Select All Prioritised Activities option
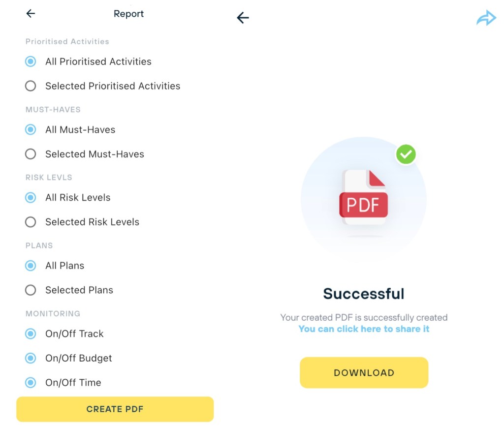The image size is (504, 426). coord(31,61)
